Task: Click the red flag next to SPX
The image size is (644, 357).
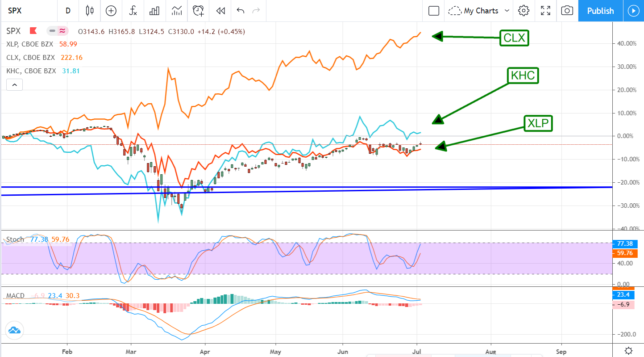Action: pos(33,31)
